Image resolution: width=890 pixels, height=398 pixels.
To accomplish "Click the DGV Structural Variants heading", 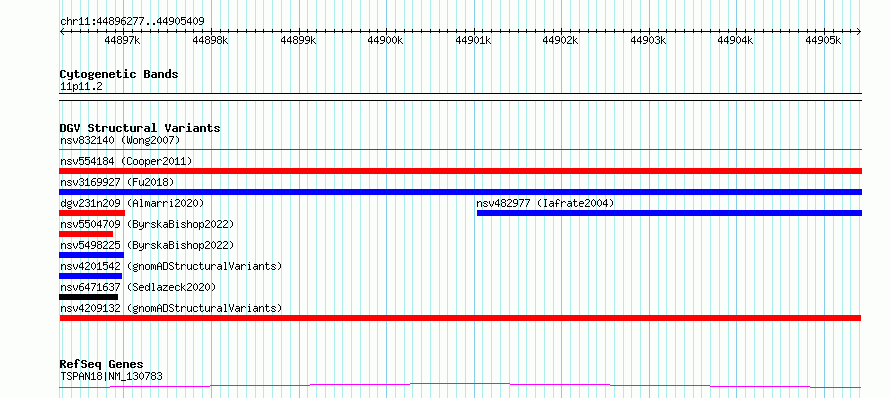I will 140,128.
